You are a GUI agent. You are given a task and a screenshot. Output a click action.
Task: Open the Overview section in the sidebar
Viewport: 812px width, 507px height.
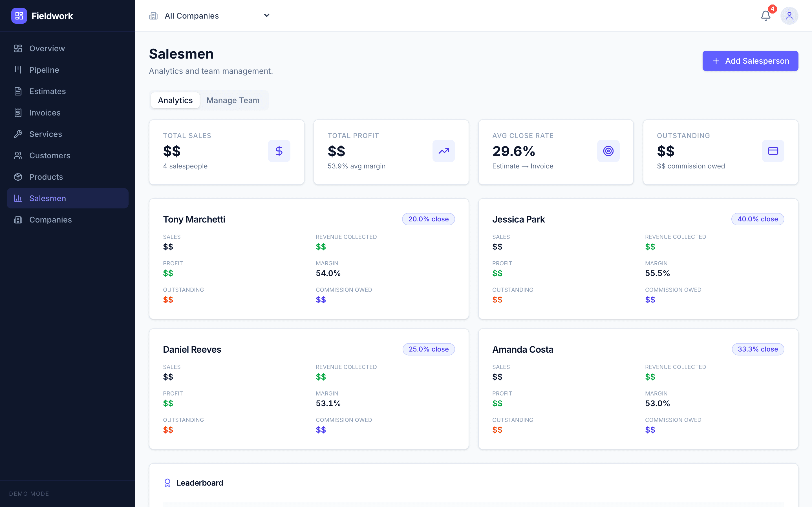point(47,48)
